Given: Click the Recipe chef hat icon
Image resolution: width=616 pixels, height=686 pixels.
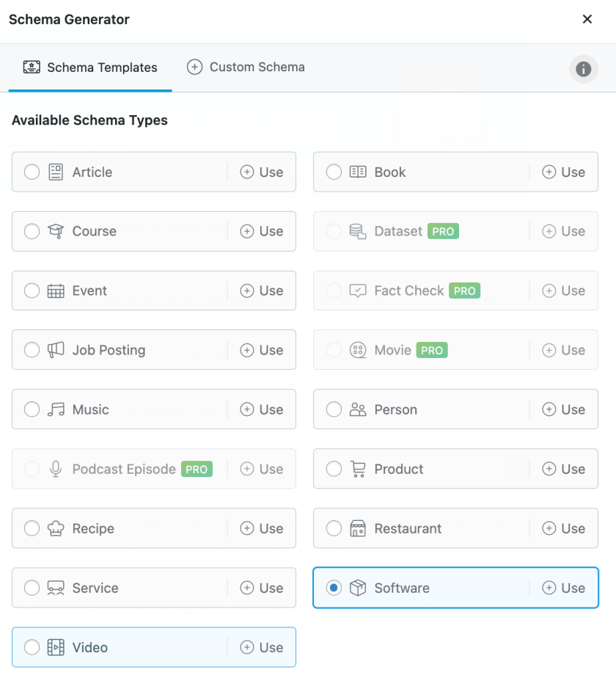Looking at the screenshot, I should pyautogui.click(x=56, y=528).
